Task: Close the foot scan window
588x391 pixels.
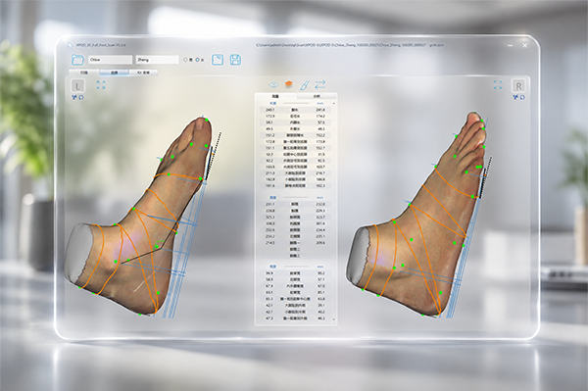Action: point(524,45)
